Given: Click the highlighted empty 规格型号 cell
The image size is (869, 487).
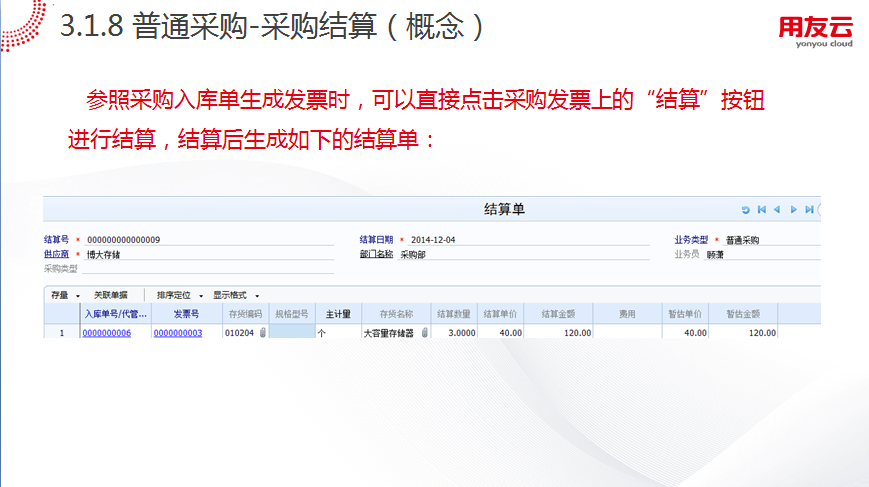Looking at the screenshot, I should coord(292,331).
